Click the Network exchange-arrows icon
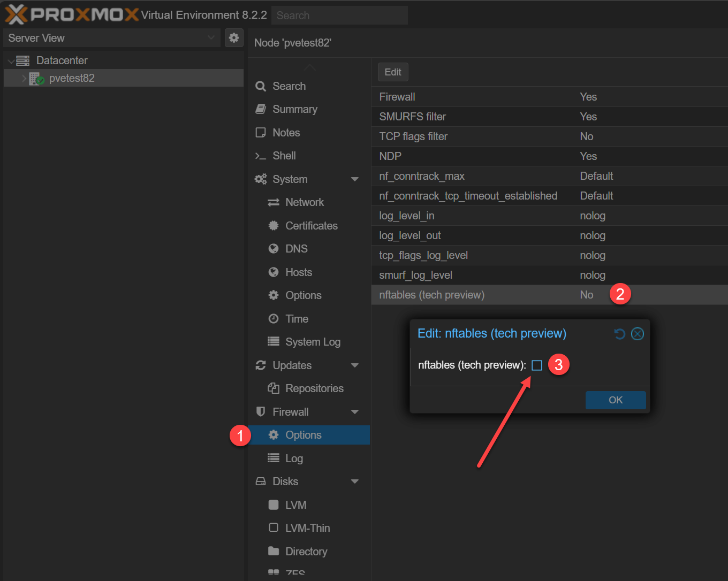Image resolution: width=728 pixels, height=581 pixels. (x=274, y=202)
